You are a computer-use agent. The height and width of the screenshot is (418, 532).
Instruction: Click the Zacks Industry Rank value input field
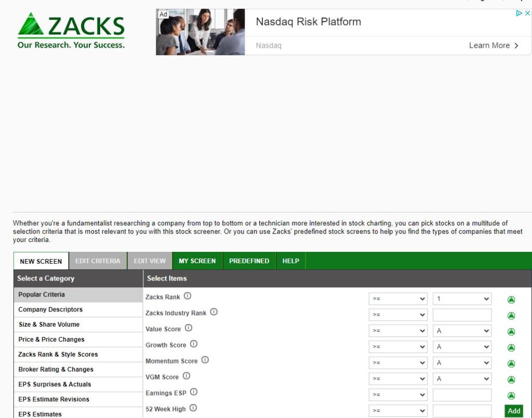tap(461, 315)
